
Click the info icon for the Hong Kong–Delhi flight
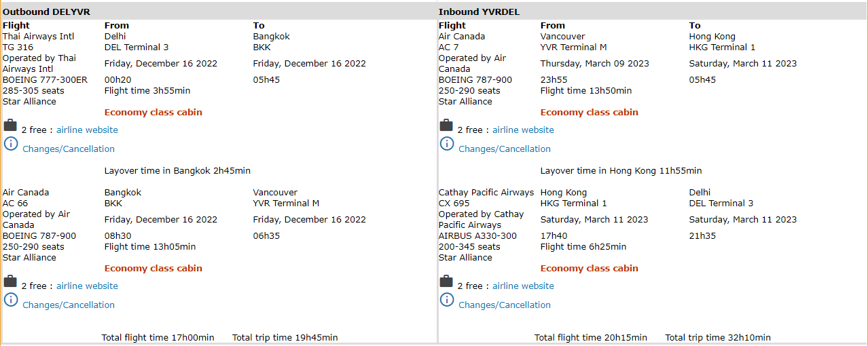click(447, 300)
